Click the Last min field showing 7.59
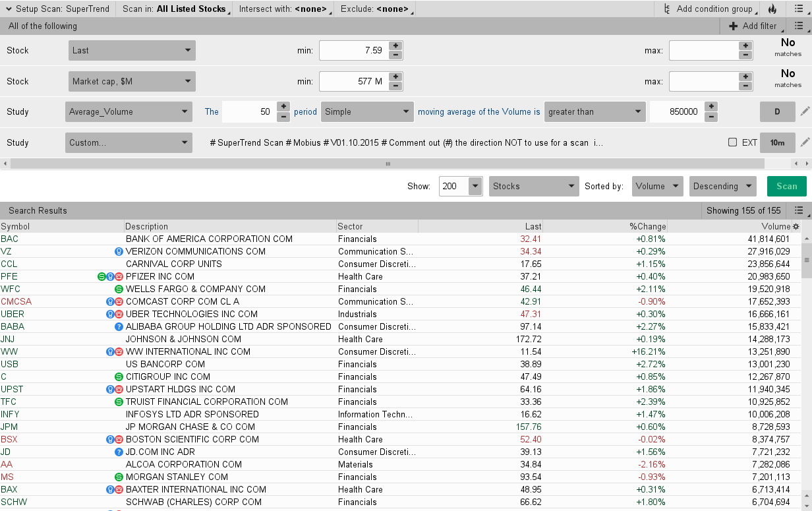The width and height of the screenshot is (812, 511). (354, 50)
